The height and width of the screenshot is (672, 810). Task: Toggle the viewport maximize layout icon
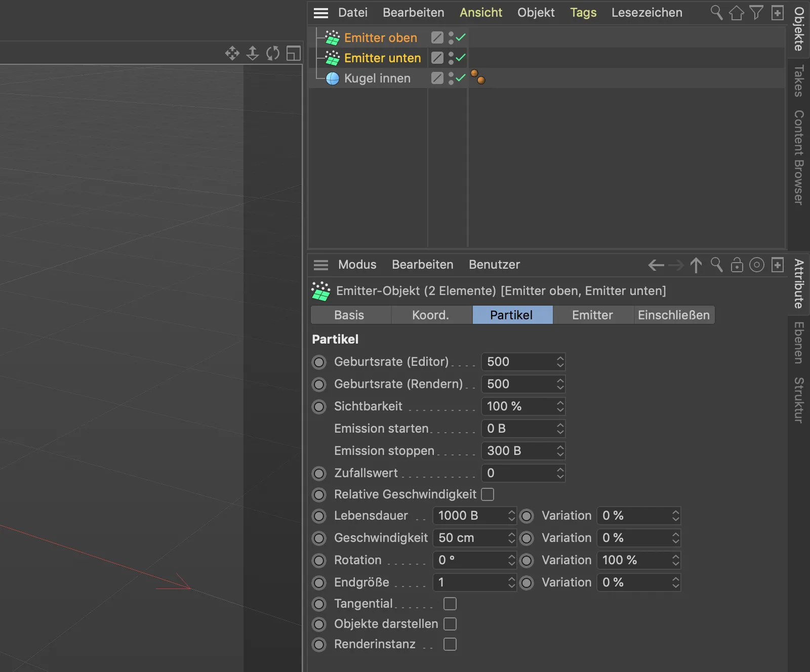point(294,53)
